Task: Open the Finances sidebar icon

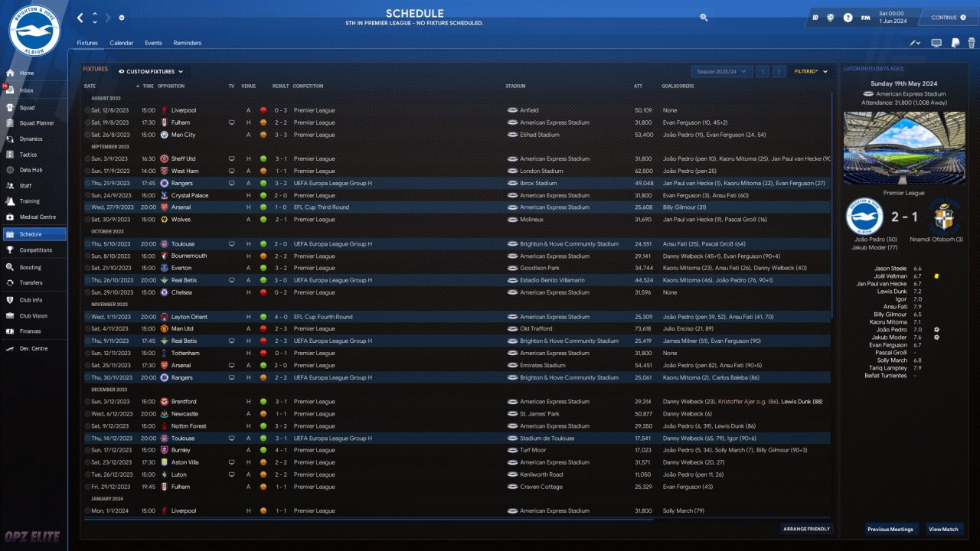Action: 9,331
